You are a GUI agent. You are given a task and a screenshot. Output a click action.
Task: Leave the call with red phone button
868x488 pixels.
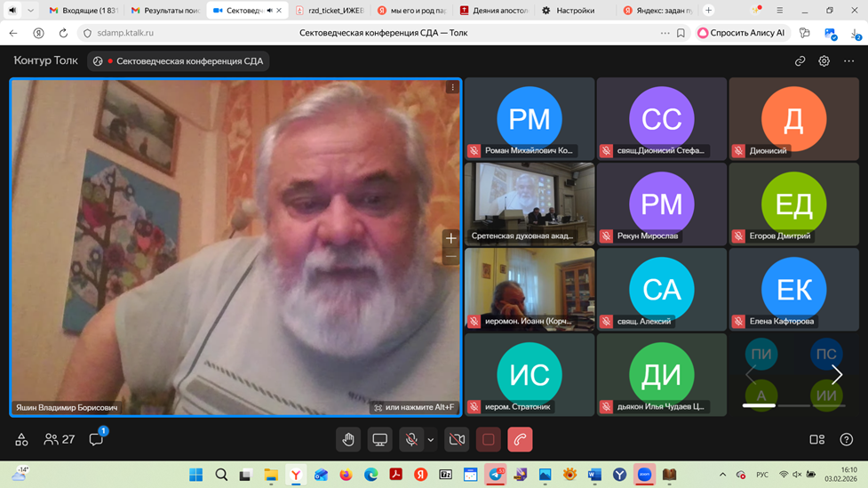point(520,439)
